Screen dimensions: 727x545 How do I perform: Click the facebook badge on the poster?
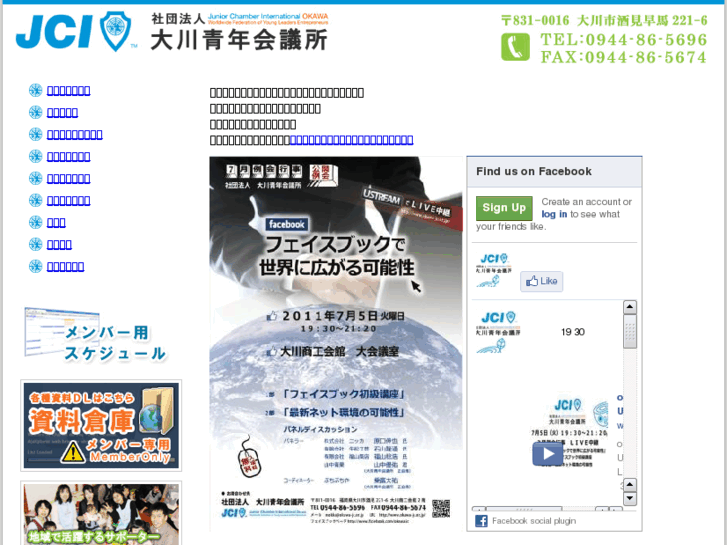pos(287,224)
